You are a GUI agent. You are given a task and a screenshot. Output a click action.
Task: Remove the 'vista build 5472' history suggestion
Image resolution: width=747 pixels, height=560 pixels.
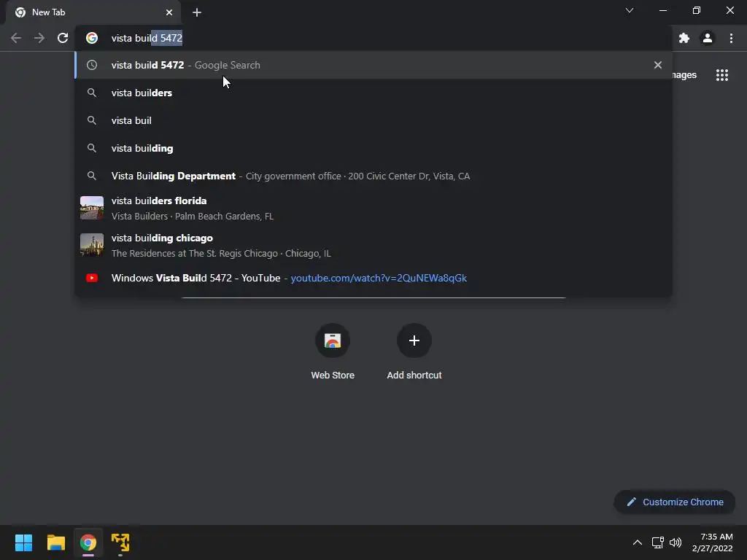point(658,65)
